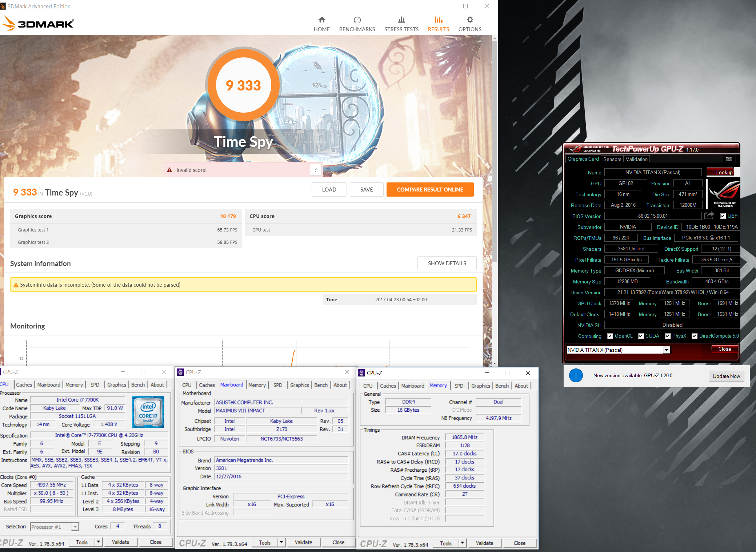Click the SAVE result button
Screen dimensions: 756x552
click(x=367, y=189)
